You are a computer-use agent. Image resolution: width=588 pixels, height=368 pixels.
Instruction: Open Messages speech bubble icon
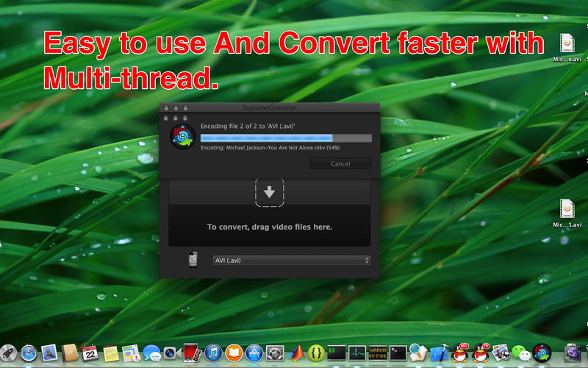pos(152,353)
